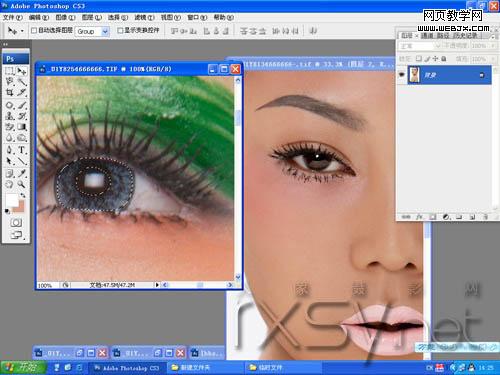Screen dimensions: 500x375
Task: Change screen mode via toolbox bottom icon
Action: click(16, 235)
